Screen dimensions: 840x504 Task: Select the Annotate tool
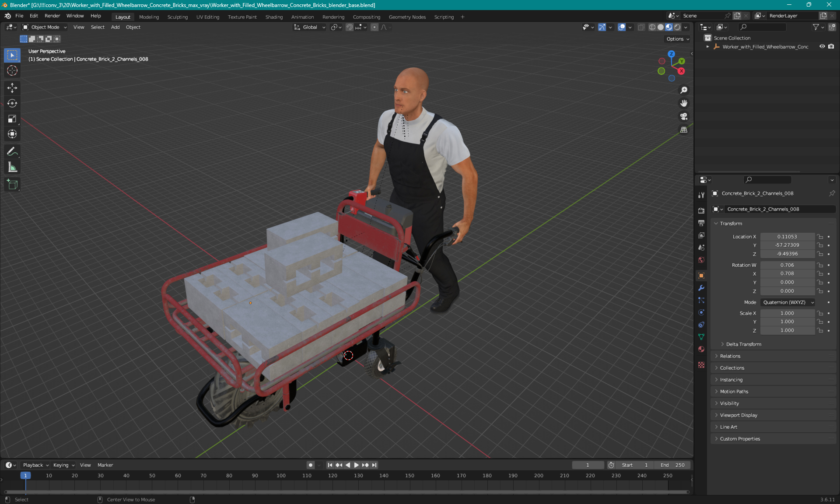12,151
